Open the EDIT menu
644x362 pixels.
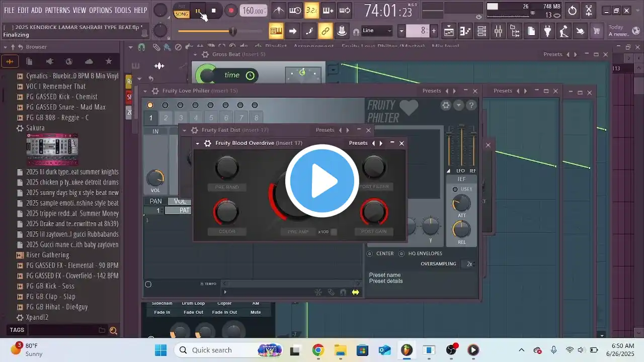click(x=23, y=10)
